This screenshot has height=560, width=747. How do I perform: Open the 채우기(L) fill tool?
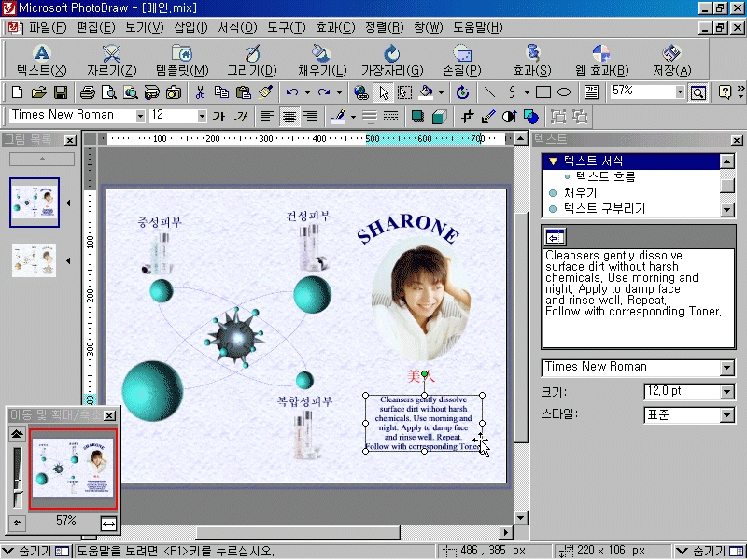(x=322, y=61)
